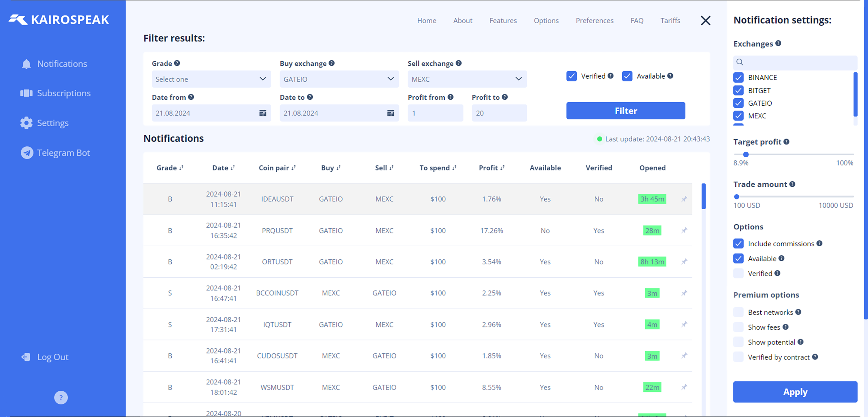Click the Log Out icon
This screenshot has width=868, height=417.
point(26,357)
